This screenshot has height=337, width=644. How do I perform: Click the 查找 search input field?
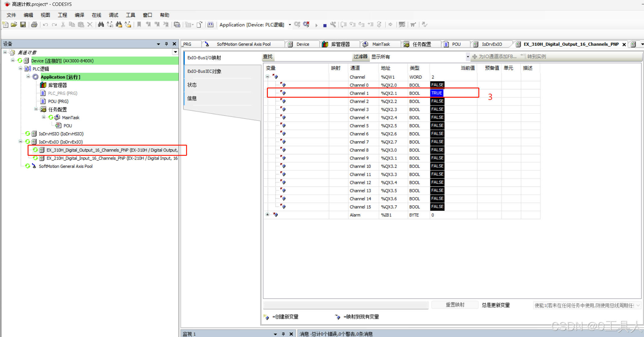click(x=313, y=57)
